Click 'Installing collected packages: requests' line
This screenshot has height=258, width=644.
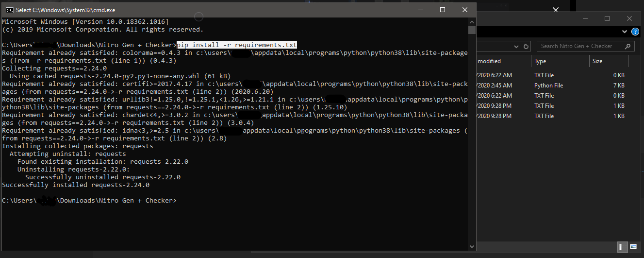[x=78, y=146]
